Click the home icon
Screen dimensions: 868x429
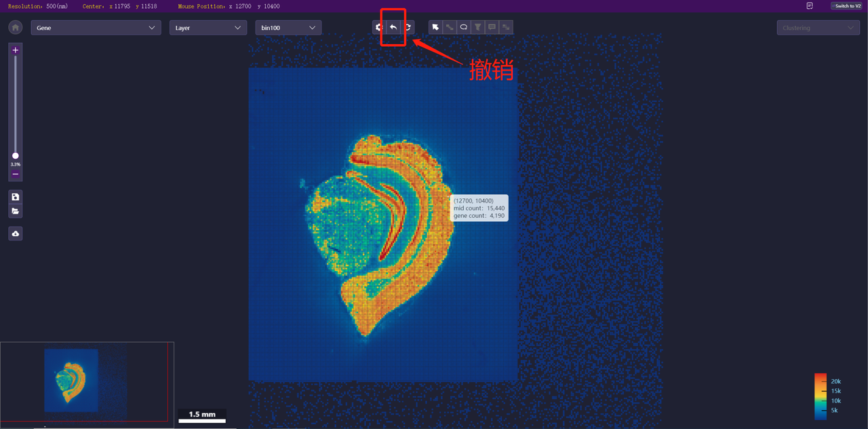16,28
